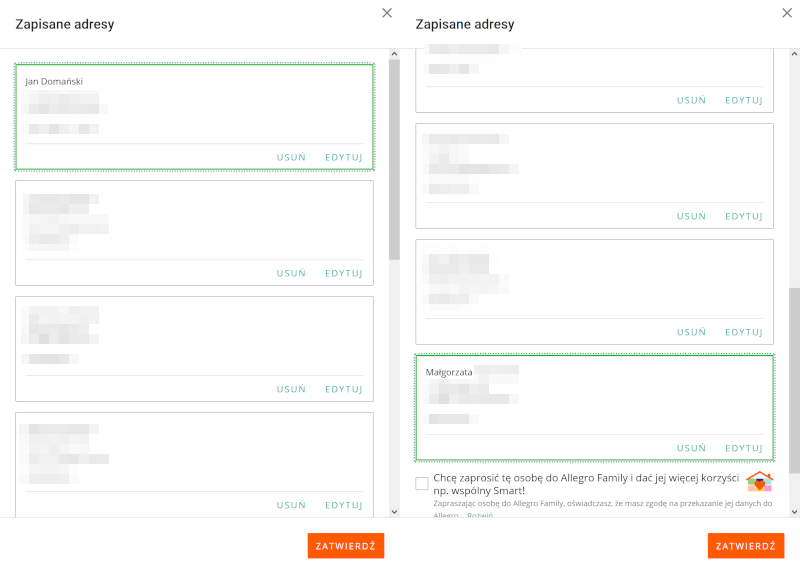Edit the Małgorzata address

(x=743, y=448)
